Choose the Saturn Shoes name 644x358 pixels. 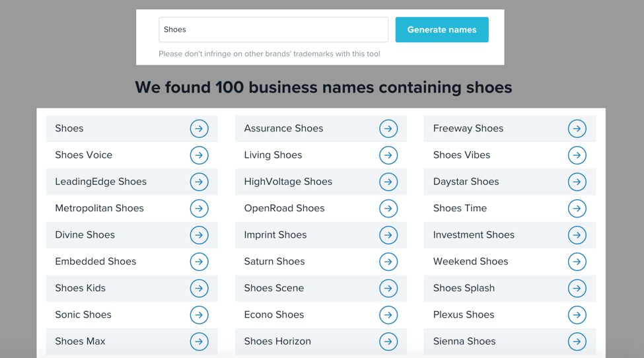tap(274, 262)
